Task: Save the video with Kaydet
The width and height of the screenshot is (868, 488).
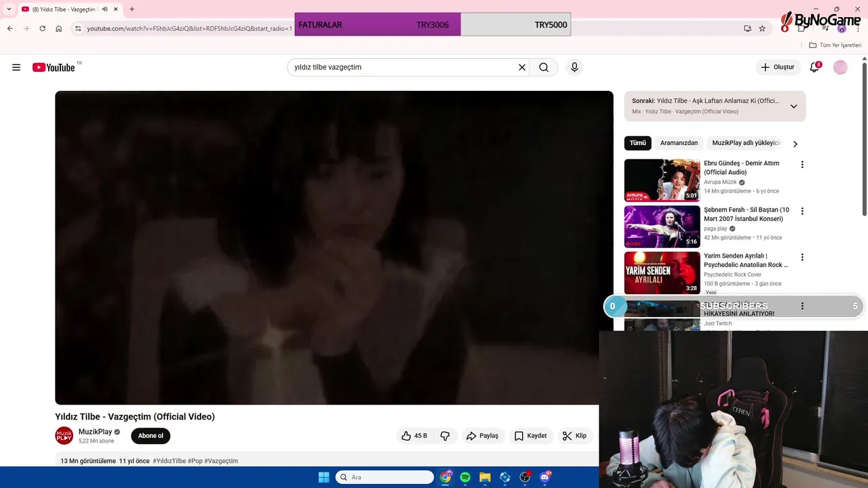Action: click(x=530, y=436)
